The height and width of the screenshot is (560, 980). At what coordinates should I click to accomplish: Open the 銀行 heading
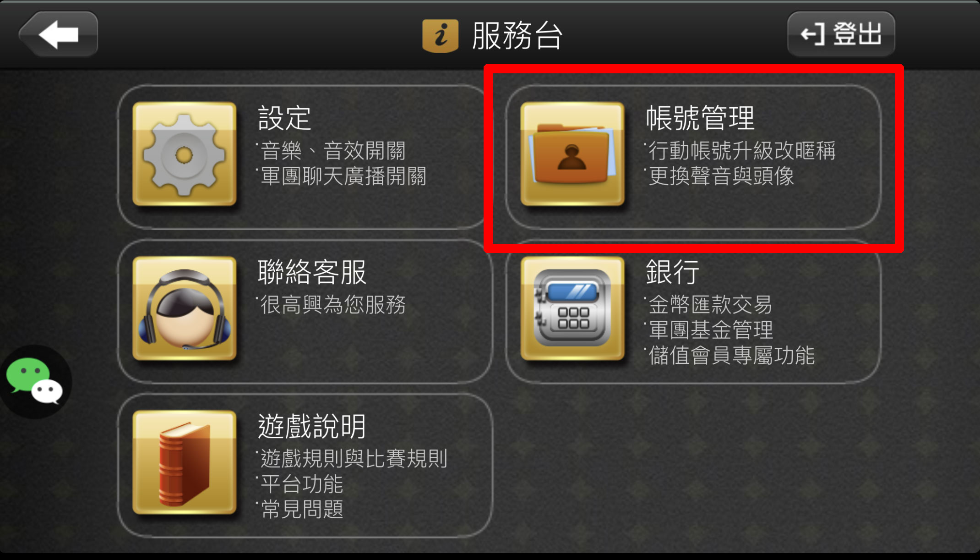pyautogui.click(x=673, y=272)
